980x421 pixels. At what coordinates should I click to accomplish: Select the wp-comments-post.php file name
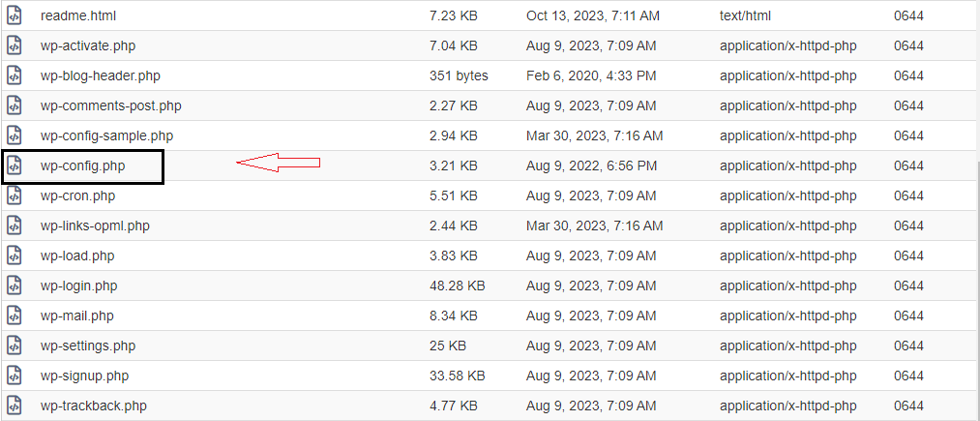[x=110, y=105]
